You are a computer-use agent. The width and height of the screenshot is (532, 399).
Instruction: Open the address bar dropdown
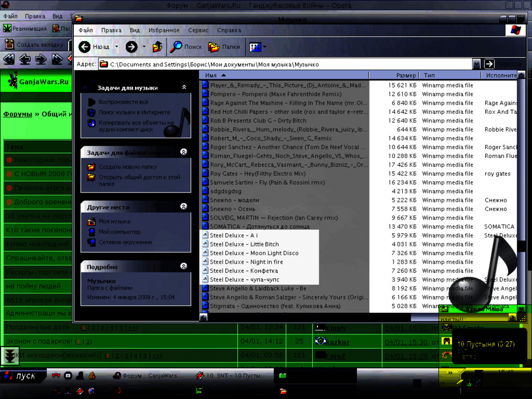(x=477, y=63)
